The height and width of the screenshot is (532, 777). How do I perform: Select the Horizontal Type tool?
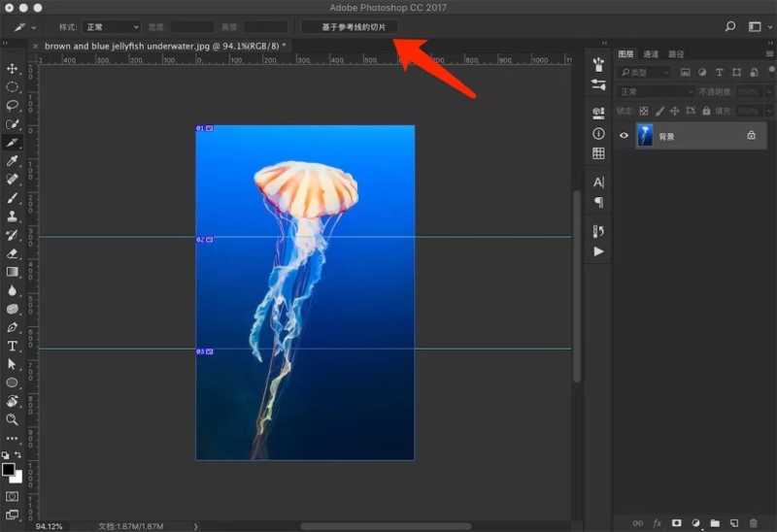[x=13, y=346]
